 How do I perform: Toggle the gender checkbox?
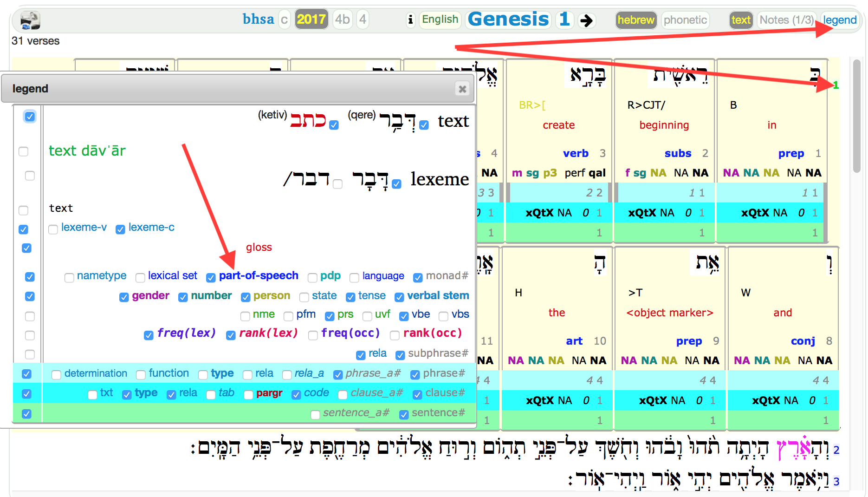pos(124,297)
